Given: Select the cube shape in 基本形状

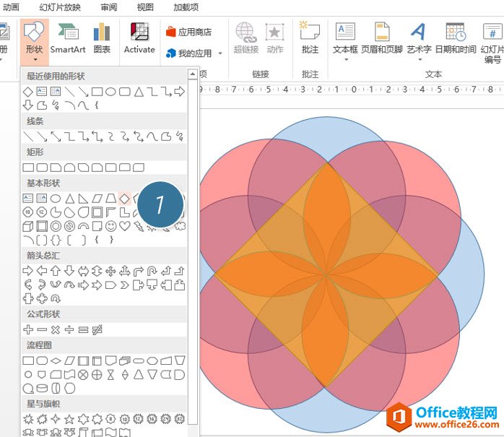Looking at the screenshot, I should coord(28,226).
